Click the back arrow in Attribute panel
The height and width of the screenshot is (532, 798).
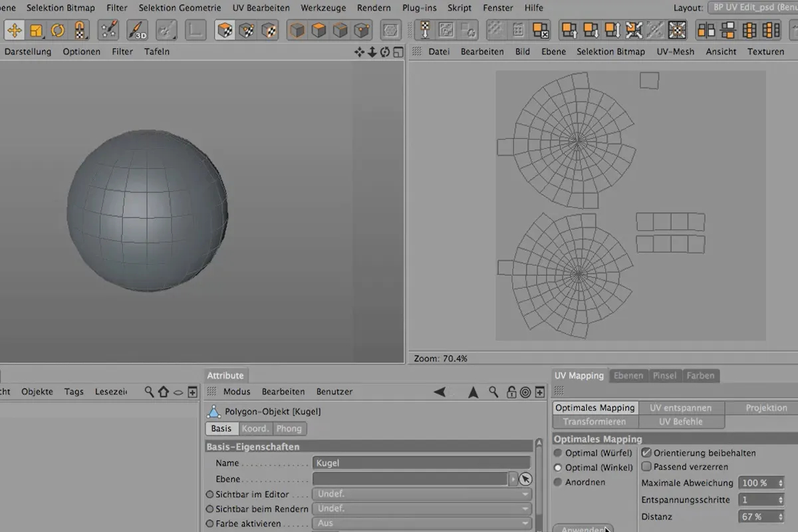[x=440, y=392]
